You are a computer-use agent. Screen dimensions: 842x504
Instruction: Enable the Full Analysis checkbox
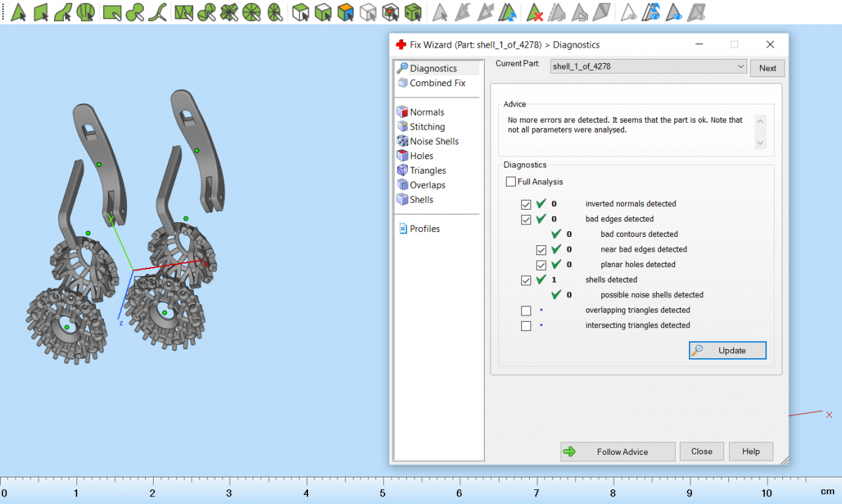tap(511, 182)
